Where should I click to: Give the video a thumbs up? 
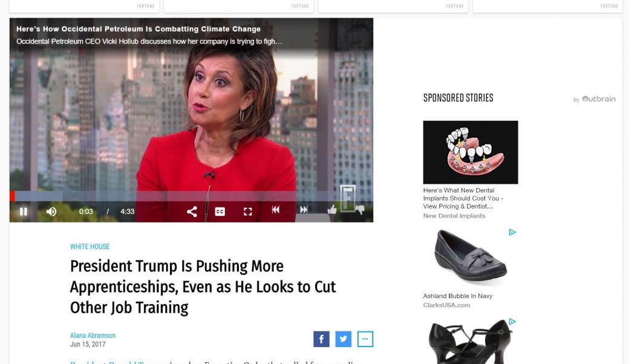tap(332, 209)
